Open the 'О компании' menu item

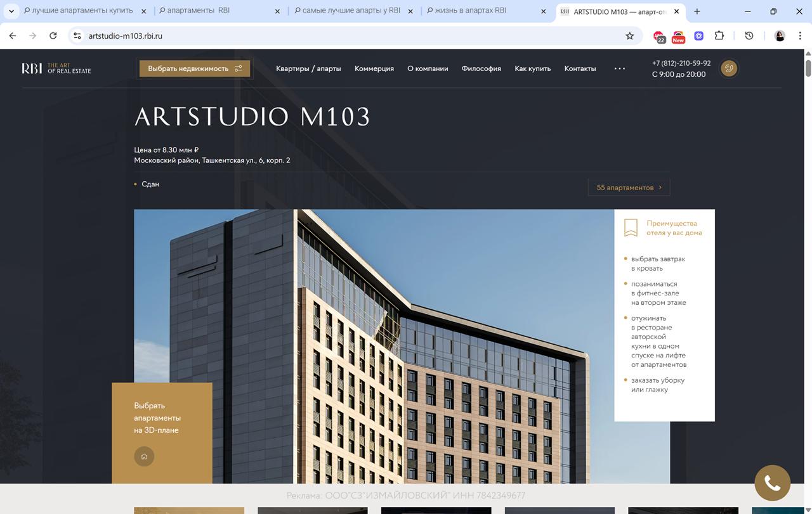[x=428, y=68]
